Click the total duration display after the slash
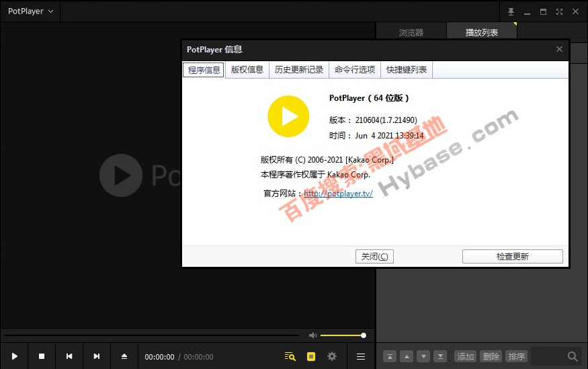The width and height of the screenshot is (588, 369). [x=198, y=357]
